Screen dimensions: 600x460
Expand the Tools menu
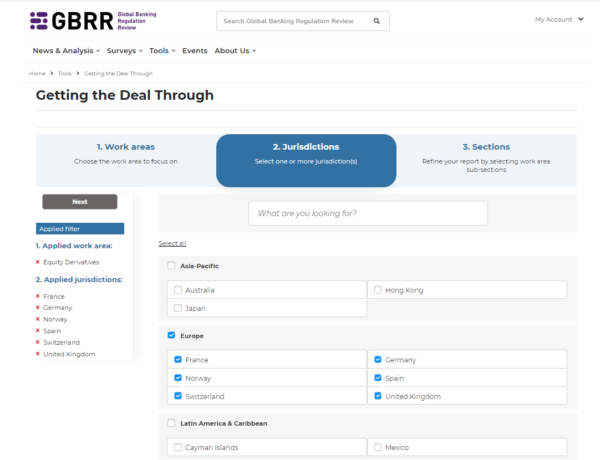(162, 51)
